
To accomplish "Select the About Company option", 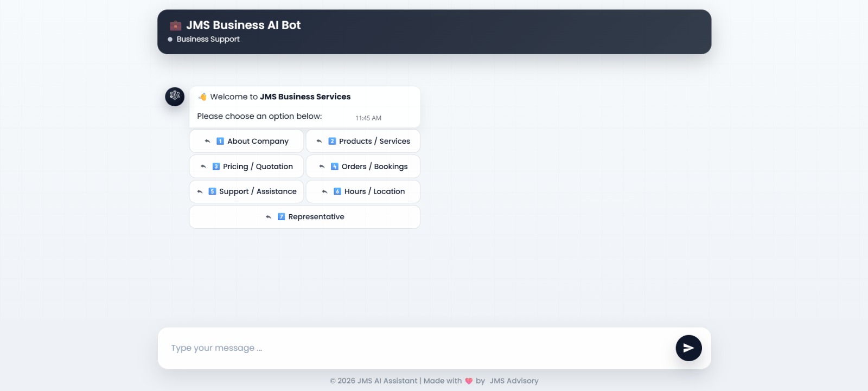I will pyautogui.click(x=246, y=141).
